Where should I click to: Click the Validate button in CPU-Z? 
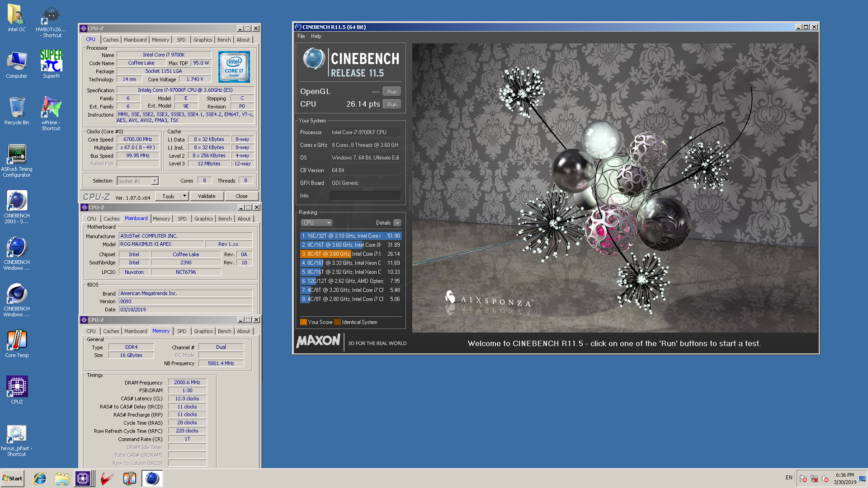(207, 196)
